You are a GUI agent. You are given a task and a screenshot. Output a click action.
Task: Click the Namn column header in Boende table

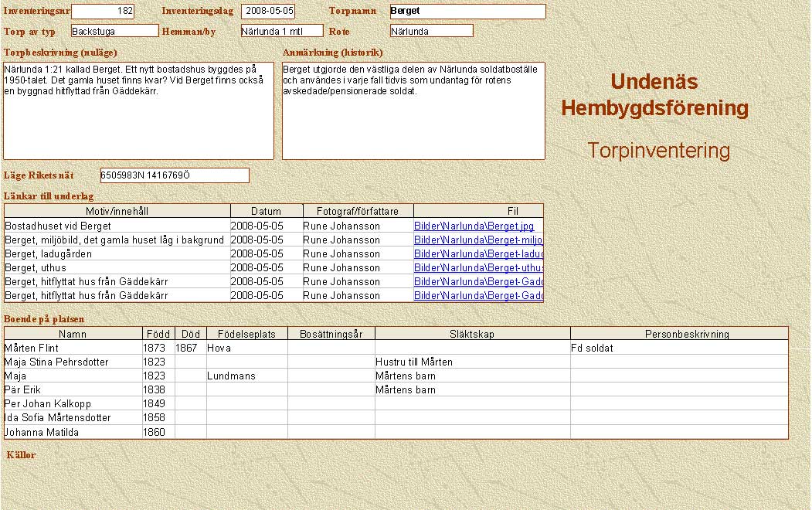pyautogui.click(x=73, y=334)
